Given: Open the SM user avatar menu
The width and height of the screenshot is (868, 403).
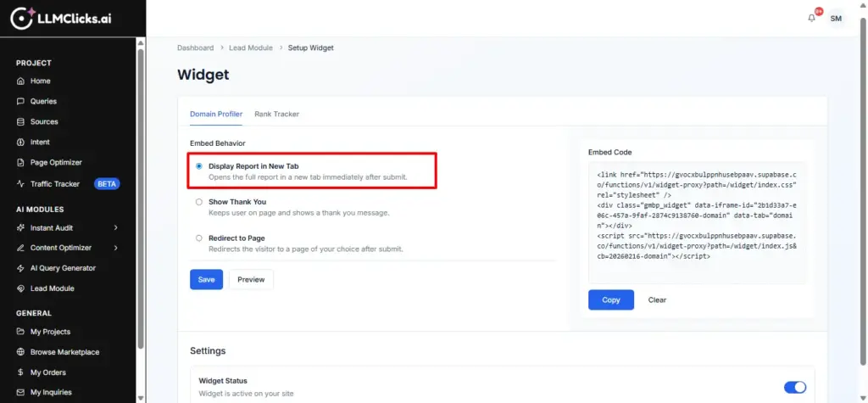Looking at the screenshot, I should pos(836,18).
